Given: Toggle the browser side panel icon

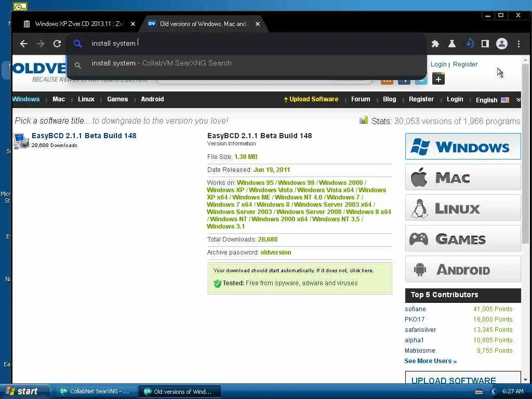Looking at the screenshot, I should tap(485, 44).
